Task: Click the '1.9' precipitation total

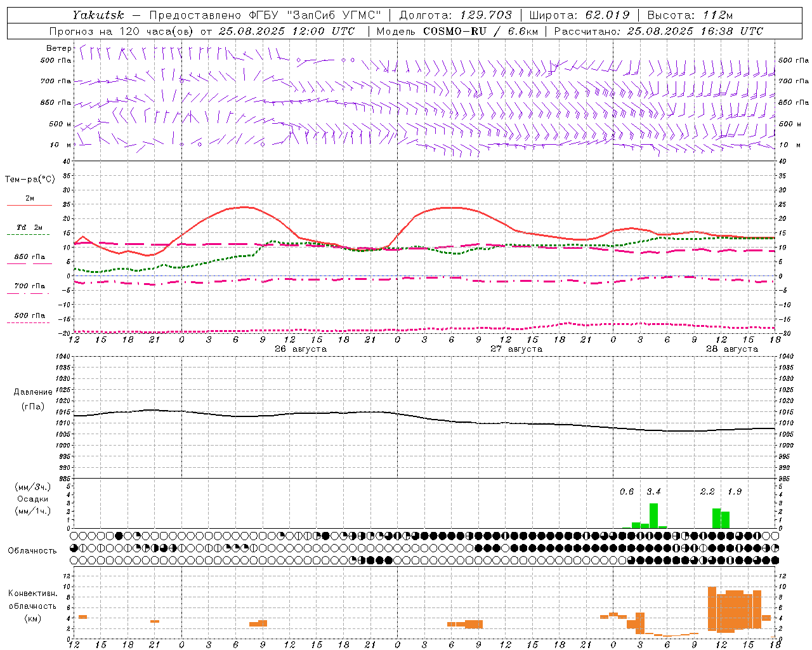Action: point(735,492)
